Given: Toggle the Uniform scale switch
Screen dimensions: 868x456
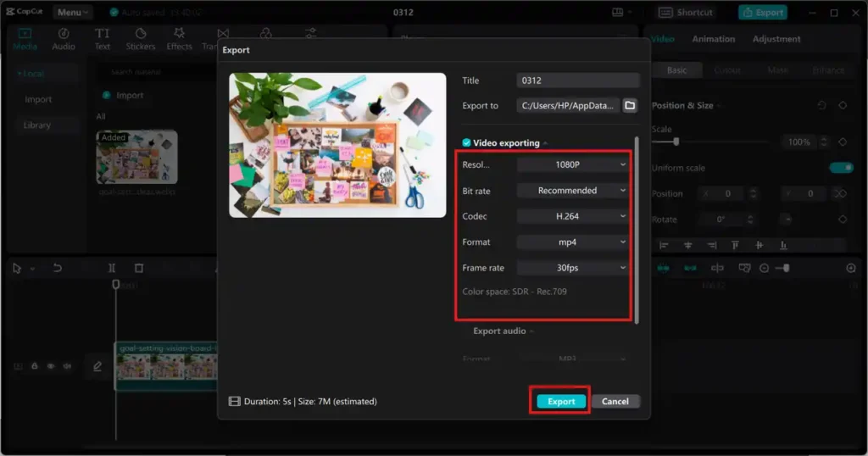Looking at the screenshot, I should coord(841,168).
